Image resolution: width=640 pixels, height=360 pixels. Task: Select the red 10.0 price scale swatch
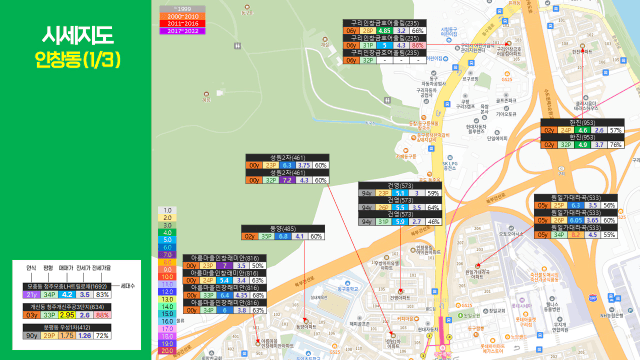(x=167, y=277)
